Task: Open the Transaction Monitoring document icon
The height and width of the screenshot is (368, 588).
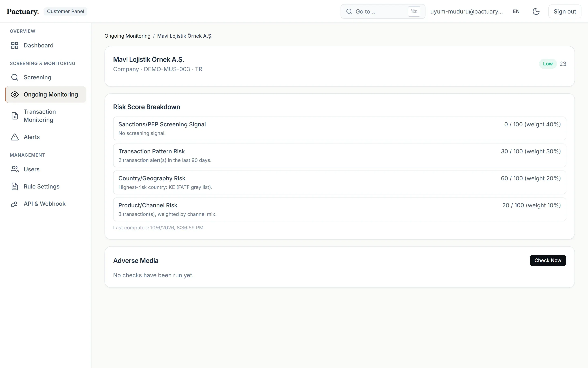Action: 14,116
